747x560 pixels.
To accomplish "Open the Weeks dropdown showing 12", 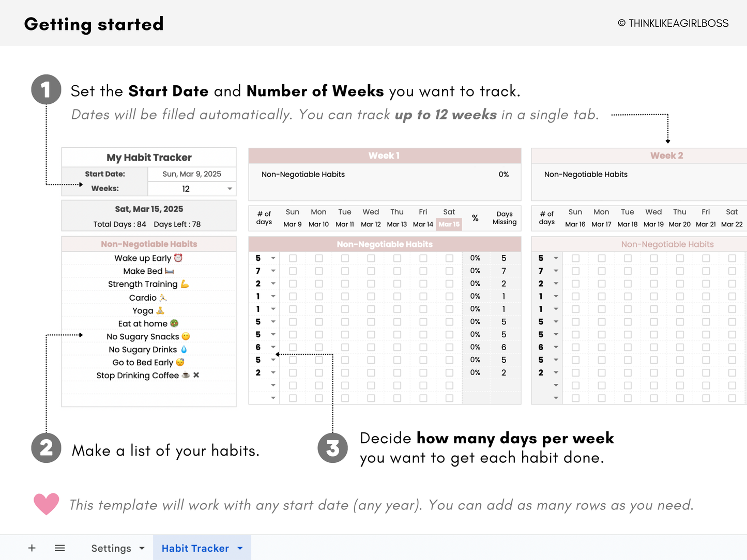I will [x=229, y=189].
